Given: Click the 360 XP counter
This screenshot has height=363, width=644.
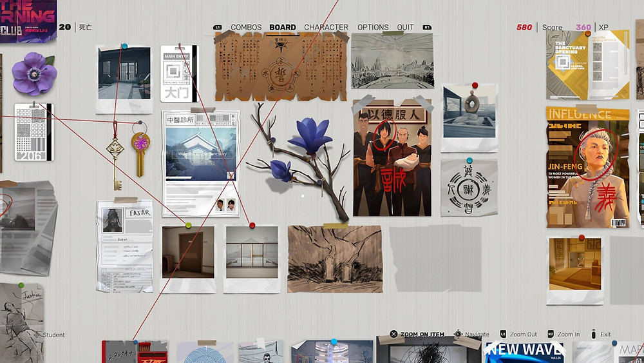Looking at the screenshot, I should (x=592, y=27).
